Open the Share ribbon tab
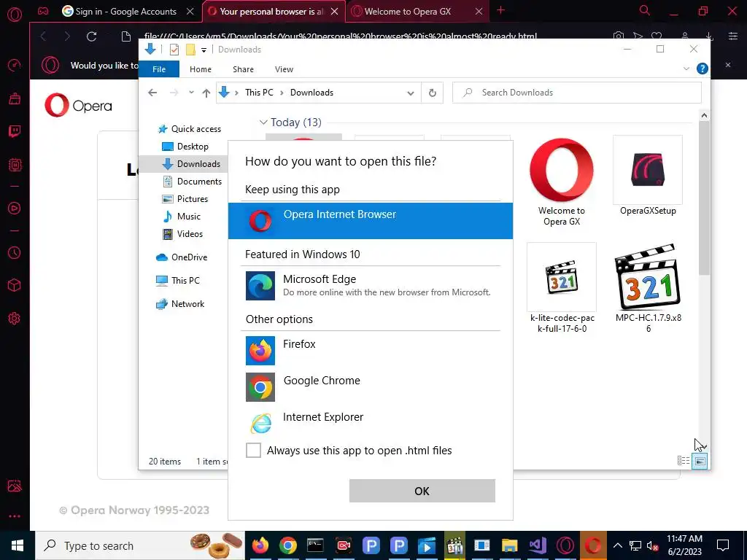This screenshot has height=560, width=747. (243, 69)
